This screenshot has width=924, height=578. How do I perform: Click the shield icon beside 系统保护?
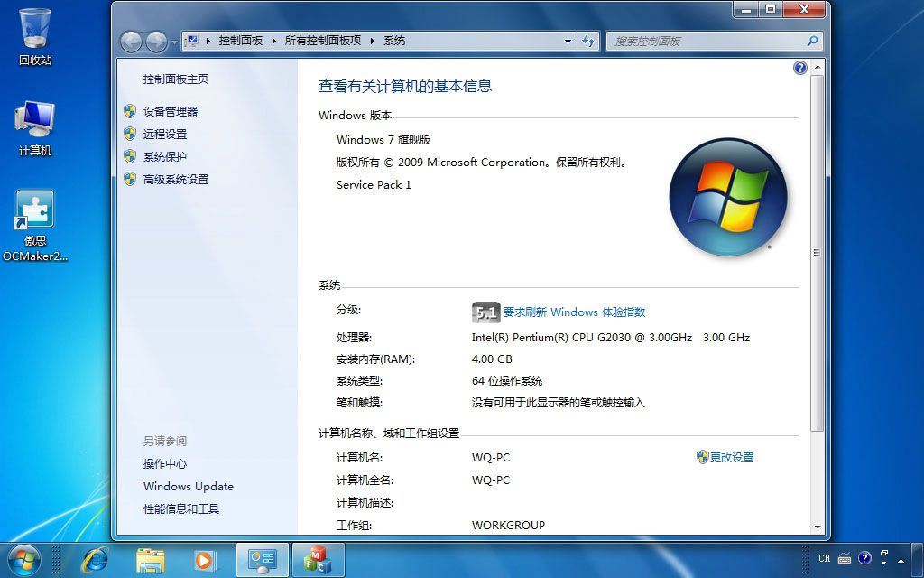(x=130, y=156)
